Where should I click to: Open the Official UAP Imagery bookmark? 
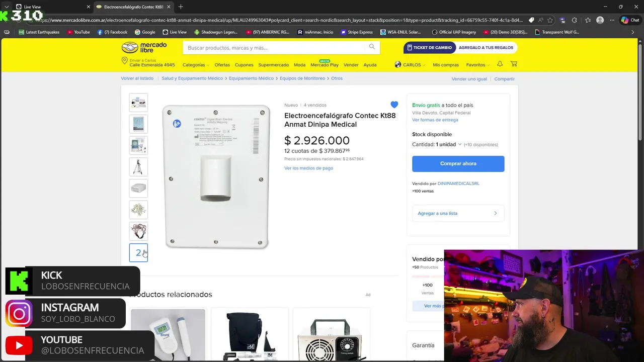454,32
